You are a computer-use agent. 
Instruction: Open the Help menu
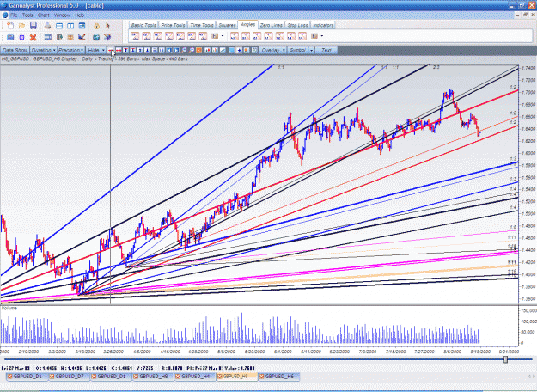(79, 15)
